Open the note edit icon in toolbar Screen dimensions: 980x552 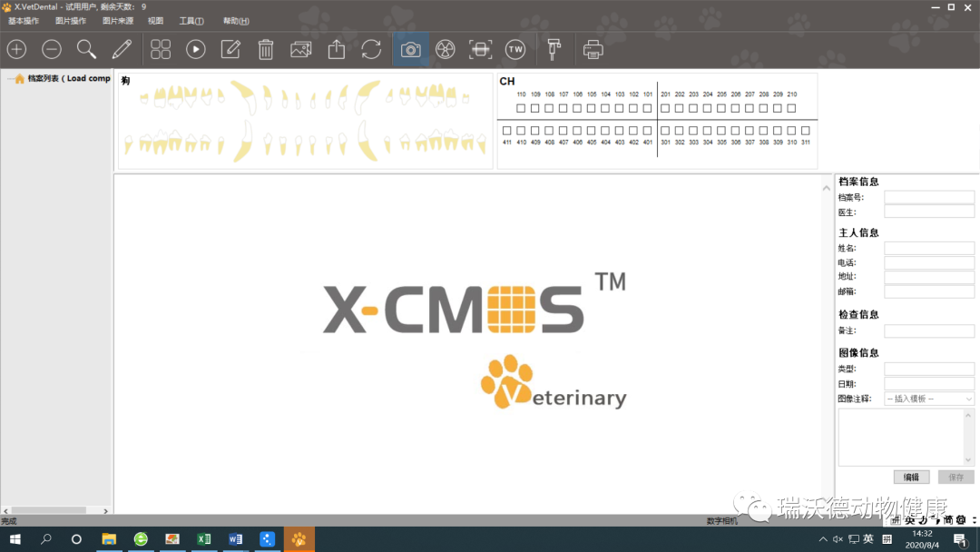pos(230,49)
